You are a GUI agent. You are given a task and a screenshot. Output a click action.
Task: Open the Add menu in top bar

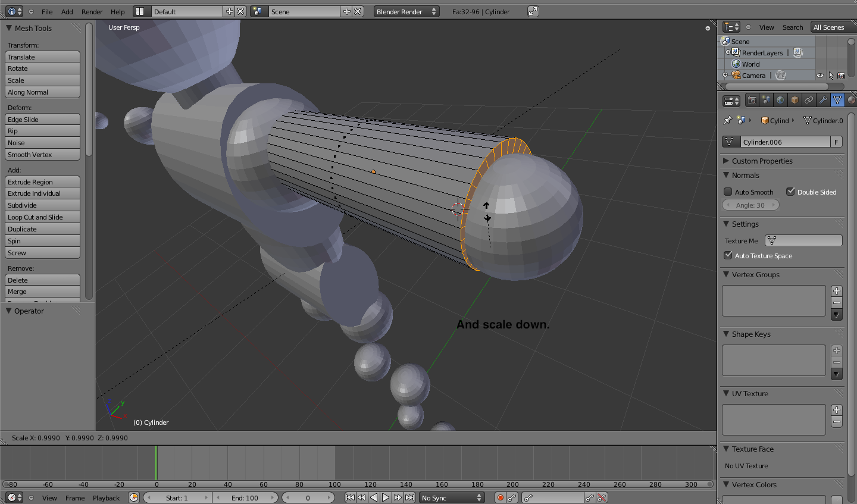[x=66, y=11]
